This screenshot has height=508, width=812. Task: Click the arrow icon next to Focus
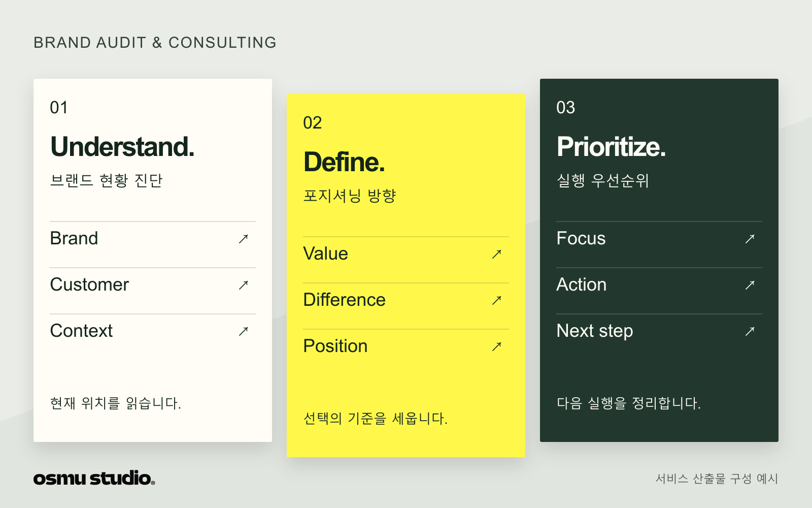(x=750, y=239)
